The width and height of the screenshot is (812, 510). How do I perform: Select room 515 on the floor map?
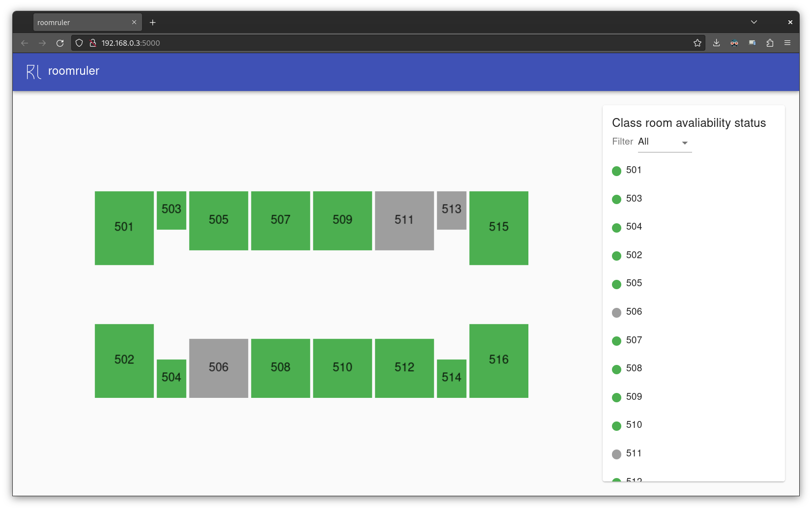tap(499, 228)
